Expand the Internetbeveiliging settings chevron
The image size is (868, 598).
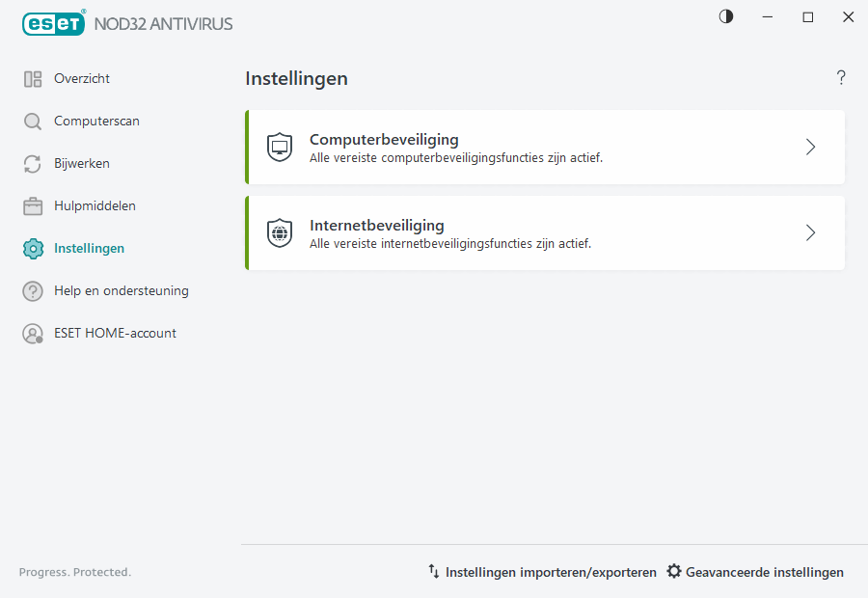[810, 232]
